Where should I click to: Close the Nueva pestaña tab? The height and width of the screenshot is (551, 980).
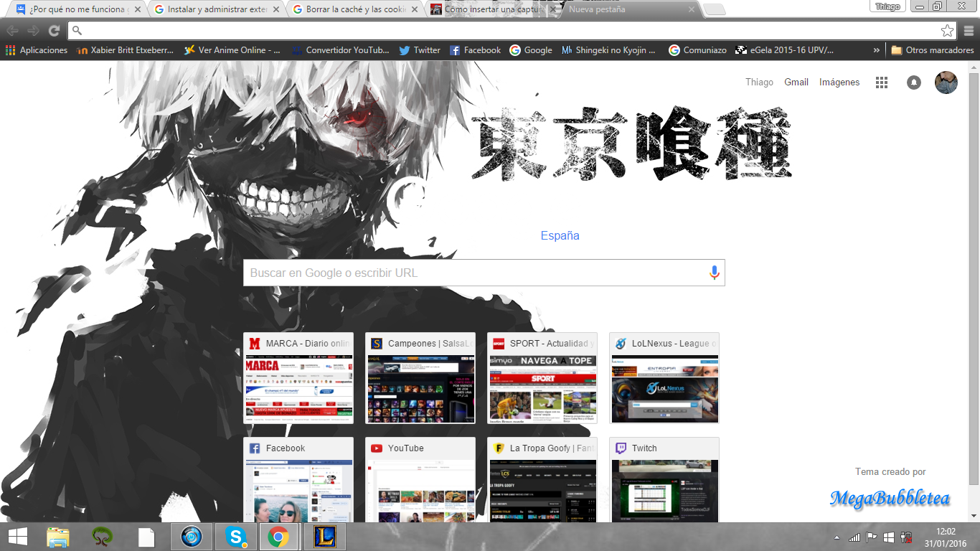point(692,10)
